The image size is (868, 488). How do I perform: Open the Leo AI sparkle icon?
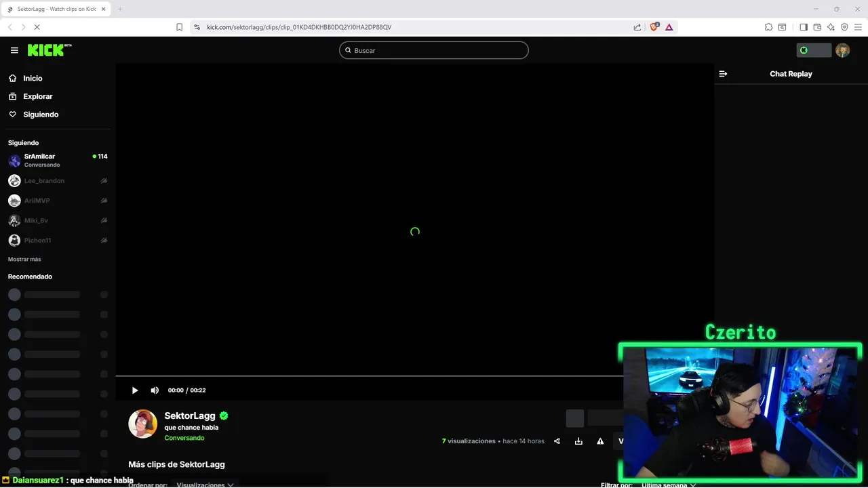831,27
